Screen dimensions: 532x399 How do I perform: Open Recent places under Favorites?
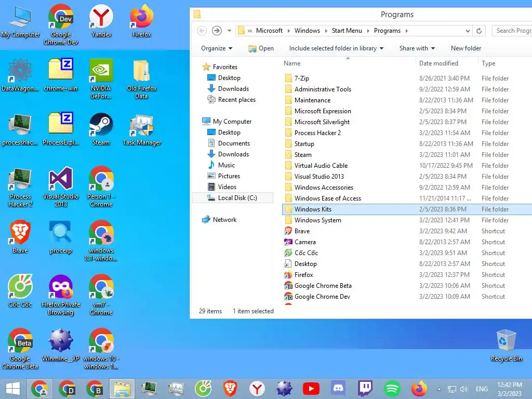tap(231, 100)
